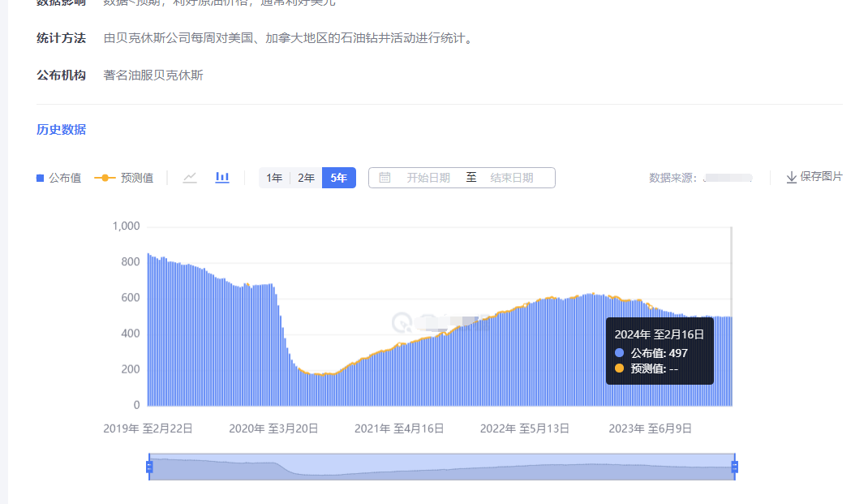
Task: Select the 5年 time range button
Action: [338, 177]
